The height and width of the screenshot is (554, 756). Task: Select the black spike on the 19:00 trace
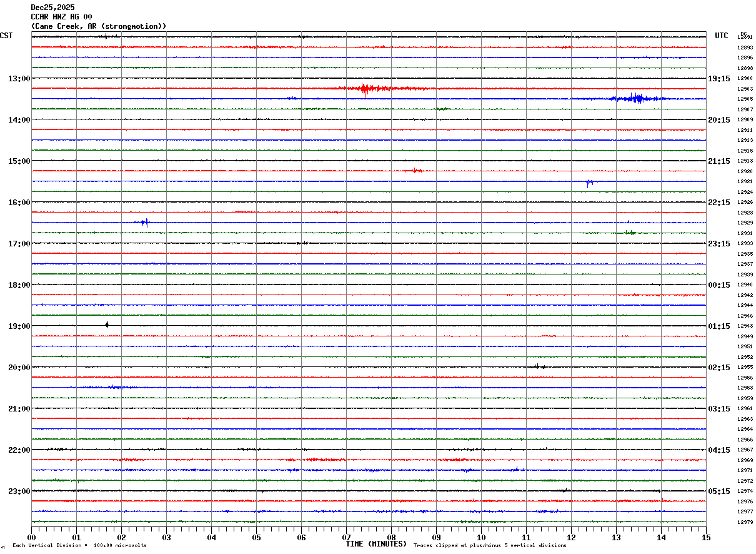click(107, 325)
